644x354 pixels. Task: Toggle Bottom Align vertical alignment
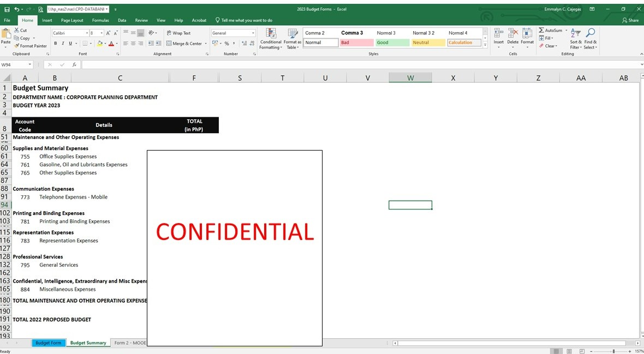140,33
